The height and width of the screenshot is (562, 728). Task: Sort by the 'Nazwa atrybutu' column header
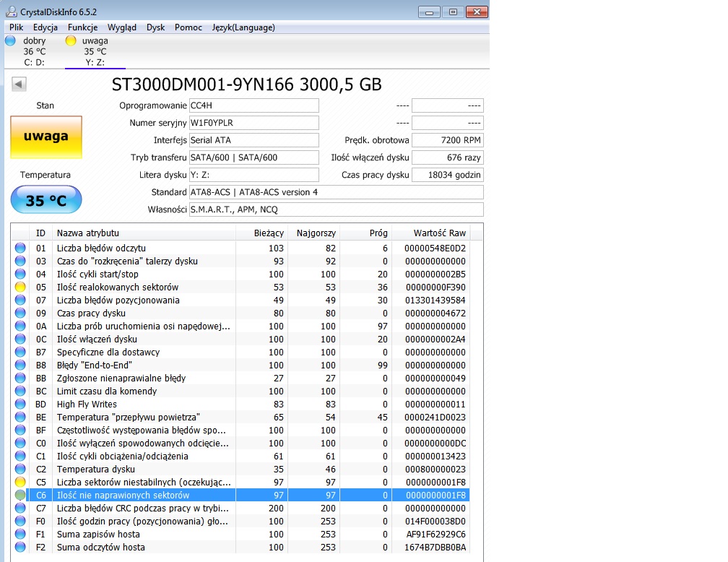tap(144, 233)
